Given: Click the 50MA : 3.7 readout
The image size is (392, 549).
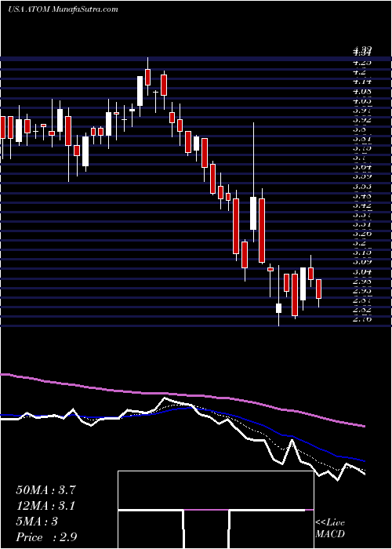Looking at the screenshot, I should pos(45,490).
